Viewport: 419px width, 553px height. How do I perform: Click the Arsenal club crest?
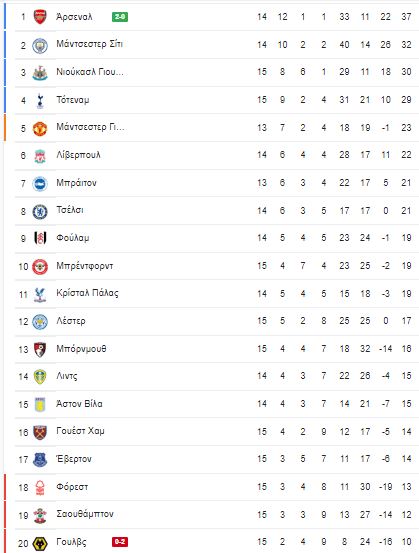point(40,17)
